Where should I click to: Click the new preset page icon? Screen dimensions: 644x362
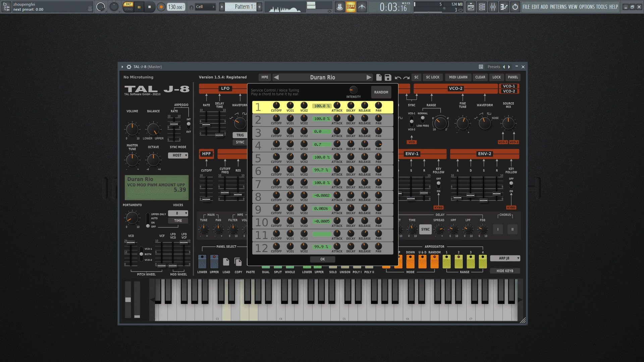379,77
